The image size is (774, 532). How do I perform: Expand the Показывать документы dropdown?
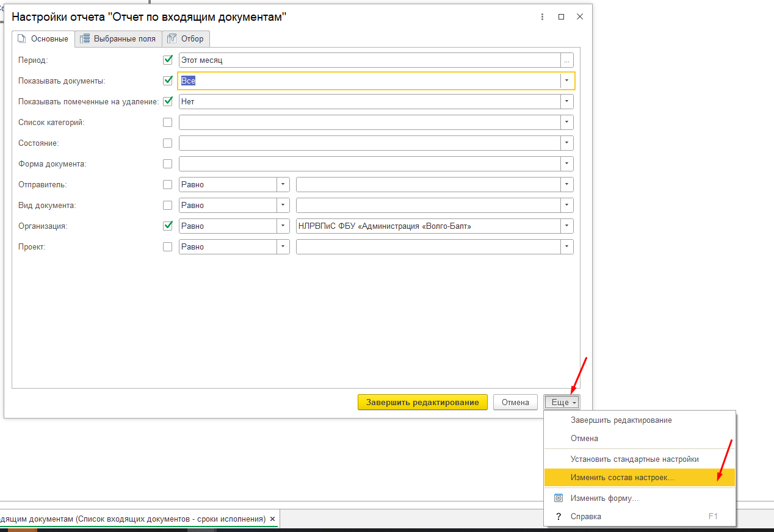coord(567,81)
